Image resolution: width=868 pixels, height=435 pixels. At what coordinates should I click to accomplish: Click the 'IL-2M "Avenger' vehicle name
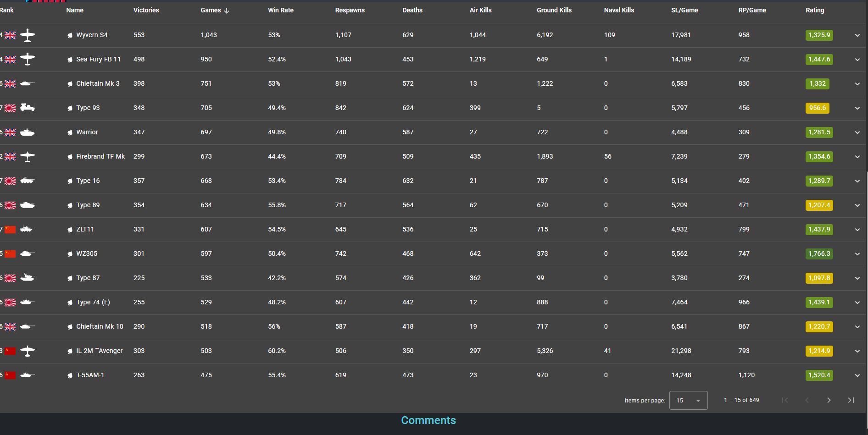click(99, 351)
